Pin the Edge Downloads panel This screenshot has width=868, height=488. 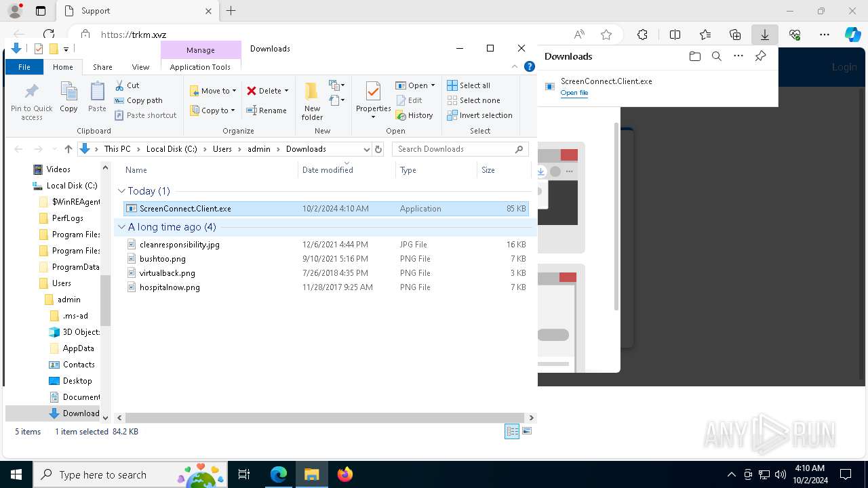pyautogui.click(x=760, y=56)
